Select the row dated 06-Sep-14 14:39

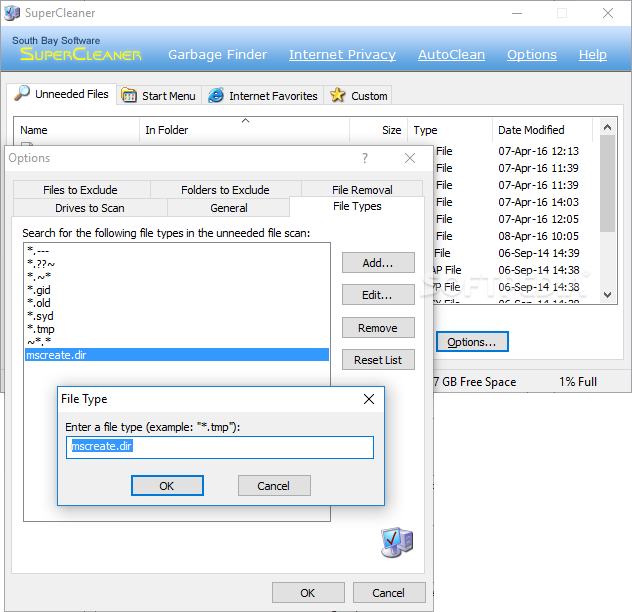click(x=517, y=253)
